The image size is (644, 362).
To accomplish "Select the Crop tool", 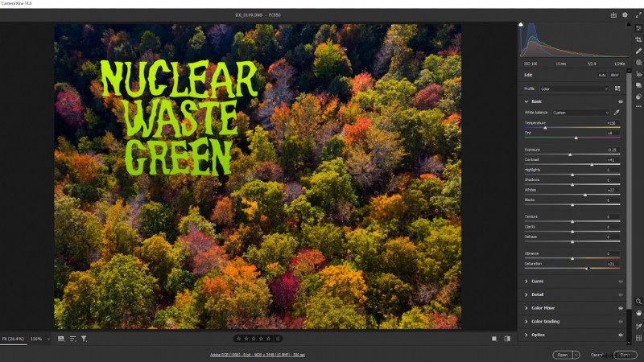I will tap(638, 39).
